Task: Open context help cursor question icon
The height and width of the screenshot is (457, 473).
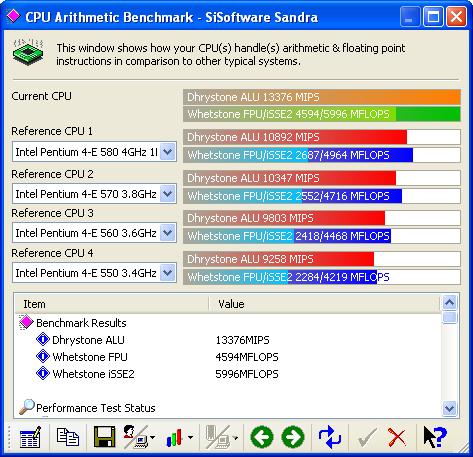Action: click(435, 437)
